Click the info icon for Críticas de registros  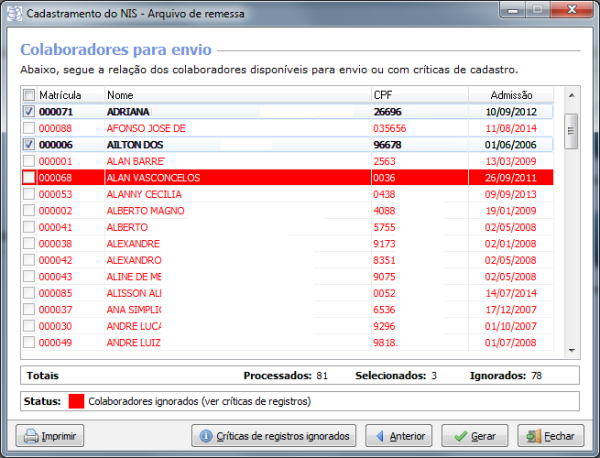207,436
